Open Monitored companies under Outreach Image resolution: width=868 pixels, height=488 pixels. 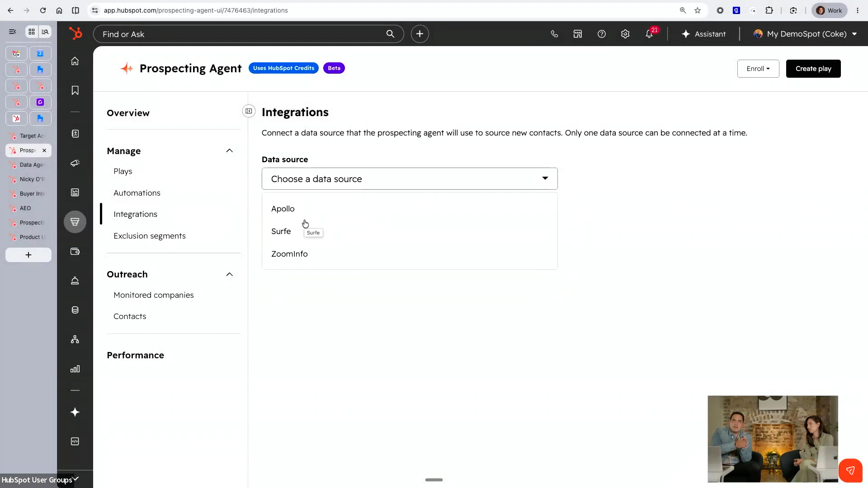tap(154, 295)
